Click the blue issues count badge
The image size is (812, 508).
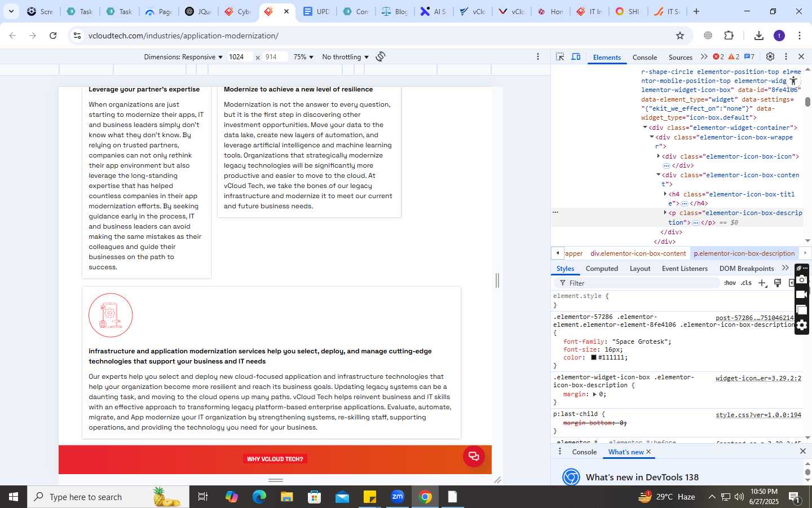tap(749, 57)
